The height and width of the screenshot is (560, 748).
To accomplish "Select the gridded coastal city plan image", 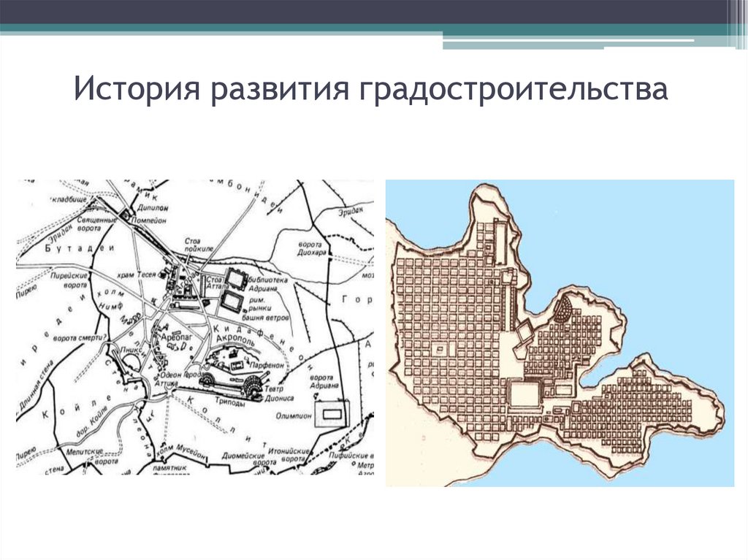I will coord(560,333).
